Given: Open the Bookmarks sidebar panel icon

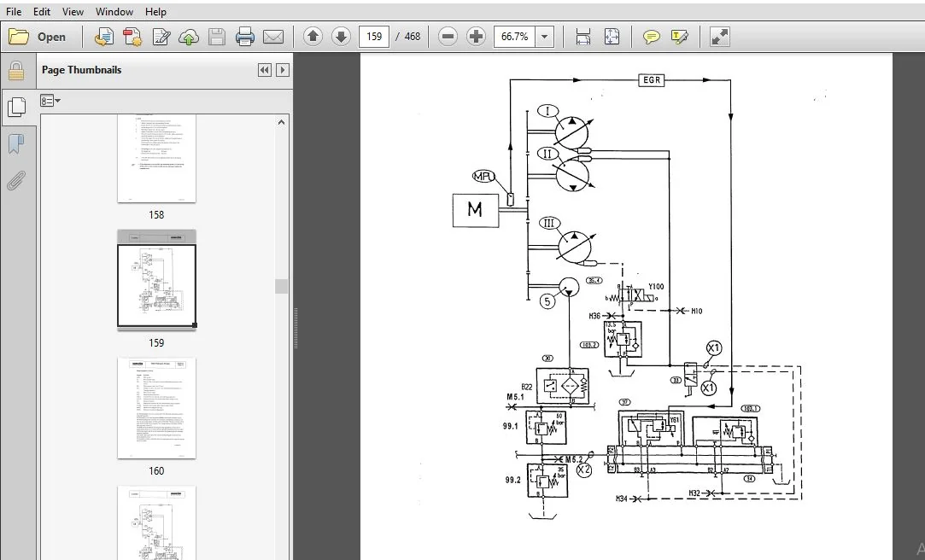Looking at the screenshot, I should point(16,143).
